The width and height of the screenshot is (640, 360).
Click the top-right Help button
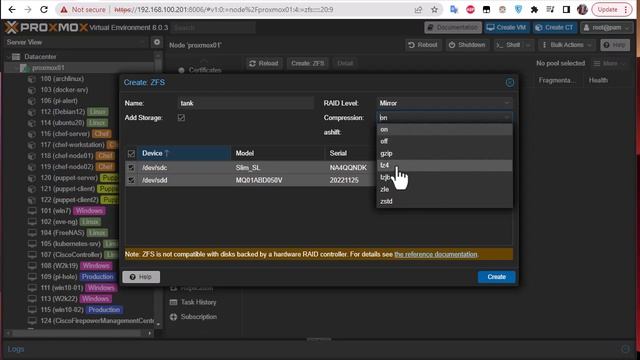[x=615, y=45]
